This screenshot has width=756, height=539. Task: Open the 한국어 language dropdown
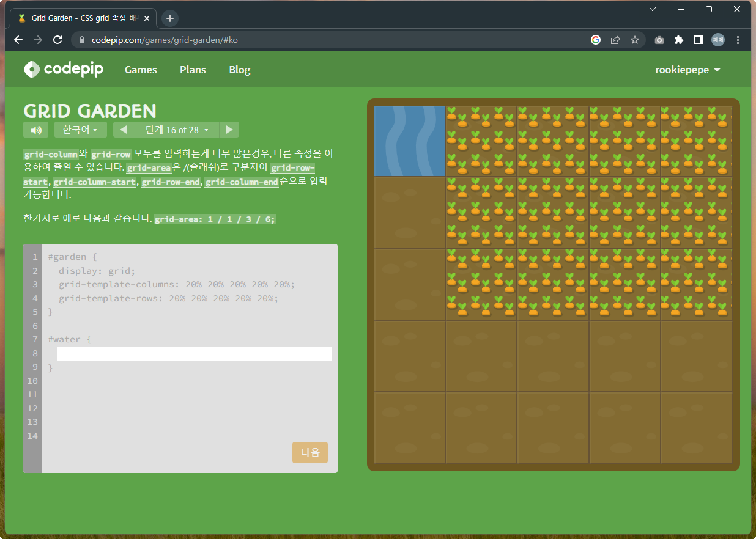tap(80, 130)
